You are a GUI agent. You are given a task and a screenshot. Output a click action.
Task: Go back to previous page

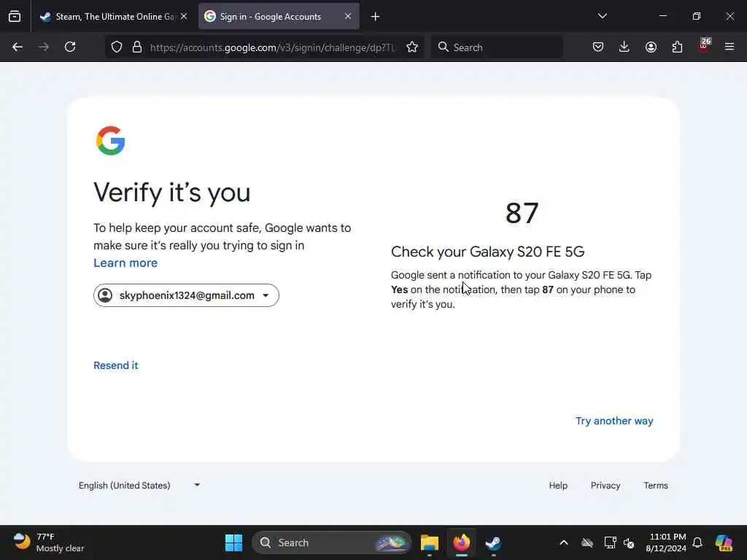(x=18, y=47)
